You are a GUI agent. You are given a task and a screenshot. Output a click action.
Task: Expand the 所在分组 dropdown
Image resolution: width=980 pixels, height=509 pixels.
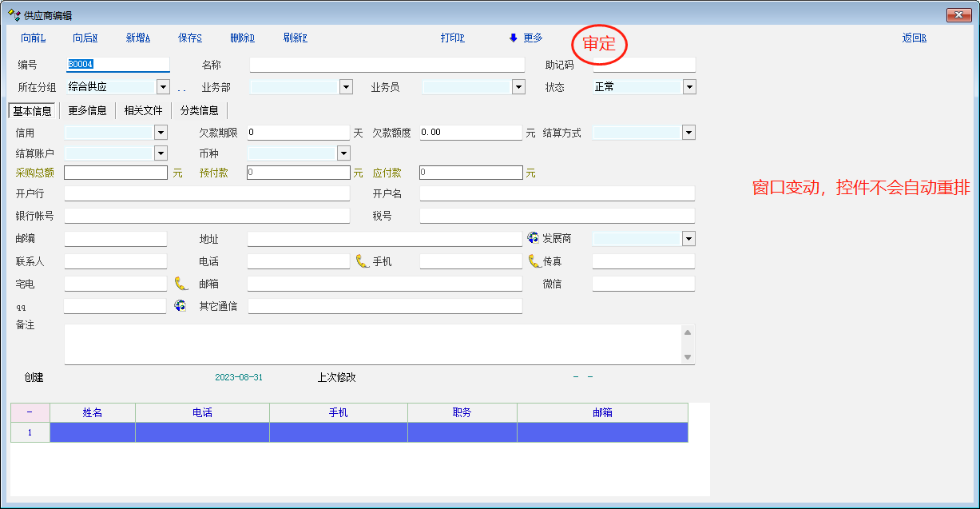163,87
